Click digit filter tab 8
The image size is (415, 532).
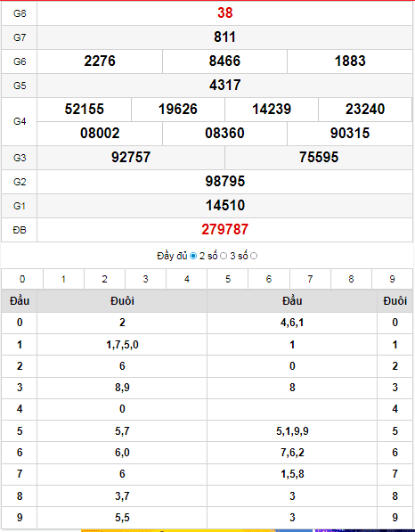click(351, 279)
